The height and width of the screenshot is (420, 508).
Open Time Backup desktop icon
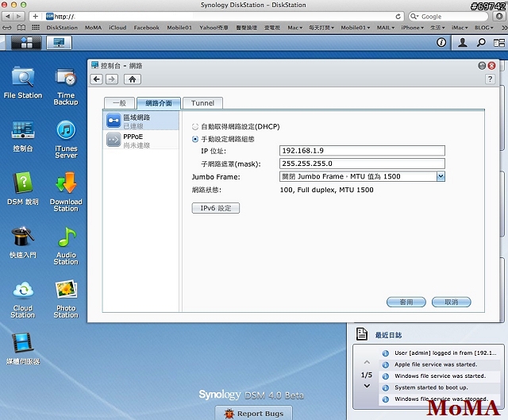[x=66, y=86]
